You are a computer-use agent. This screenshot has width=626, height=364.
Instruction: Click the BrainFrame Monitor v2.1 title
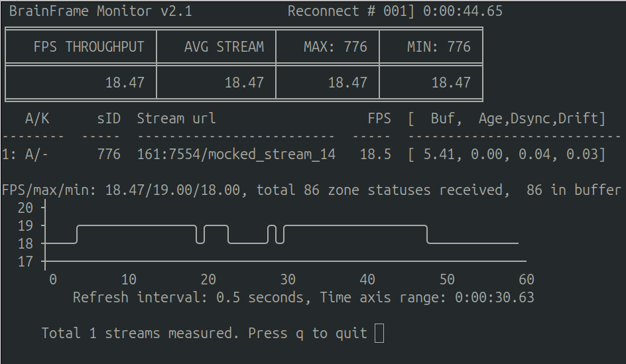point(101,11)
